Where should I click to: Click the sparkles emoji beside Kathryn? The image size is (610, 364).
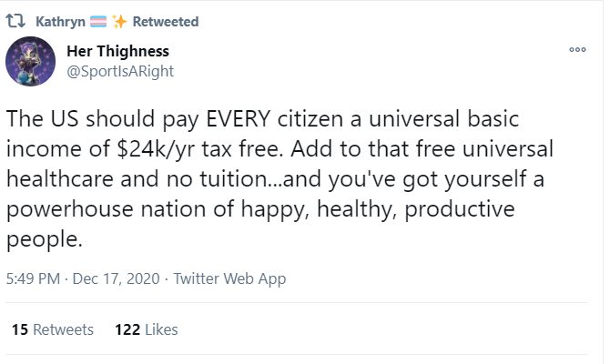click(119, 22)
